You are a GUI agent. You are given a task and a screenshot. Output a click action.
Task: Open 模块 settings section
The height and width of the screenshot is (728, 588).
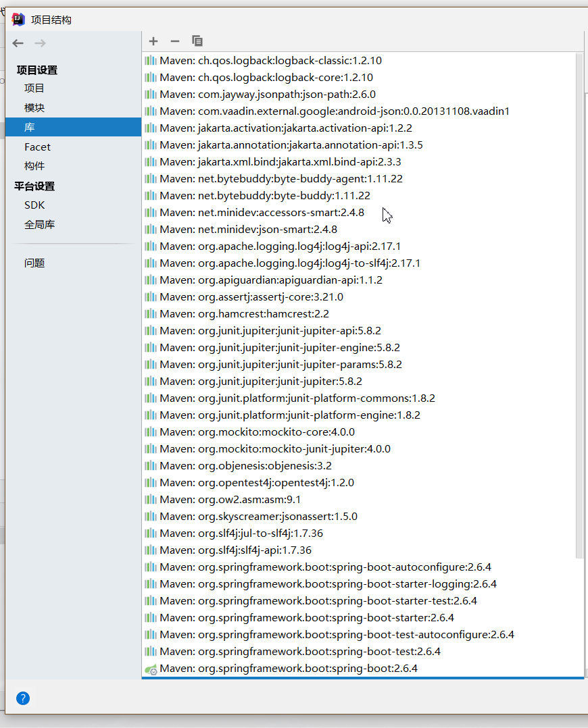click(x=34, y=108)
